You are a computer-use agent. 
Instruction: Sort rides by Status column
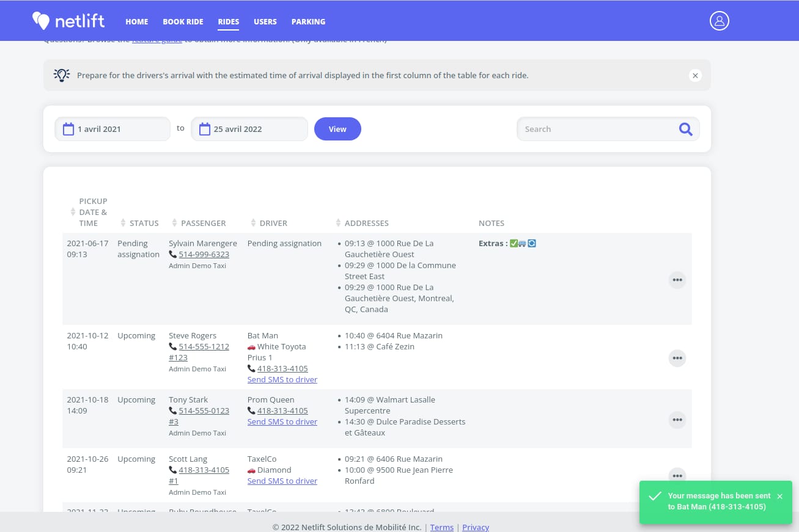pos(140,223)
